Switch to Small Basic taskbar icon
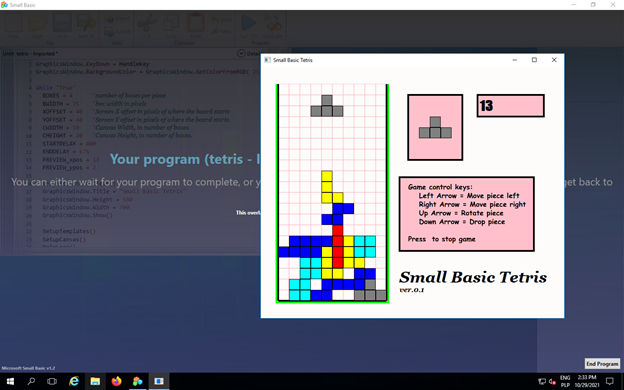Screen dimensions: 624x390 [138, 381]
